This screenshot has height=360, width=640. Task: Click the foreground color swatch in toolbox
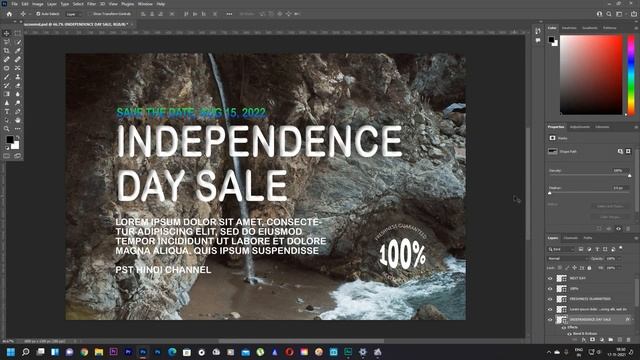click(10, 139)
